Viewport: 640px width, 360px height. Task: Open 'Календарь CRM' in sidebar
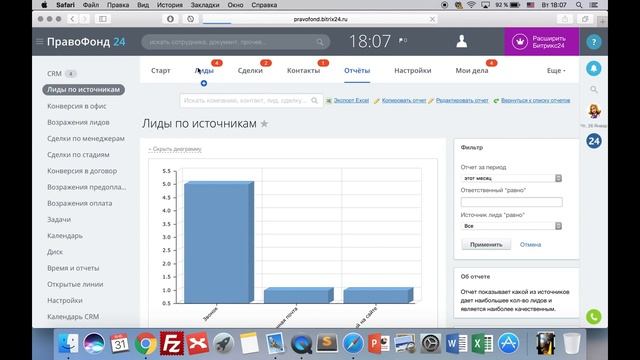click(73, 317)
